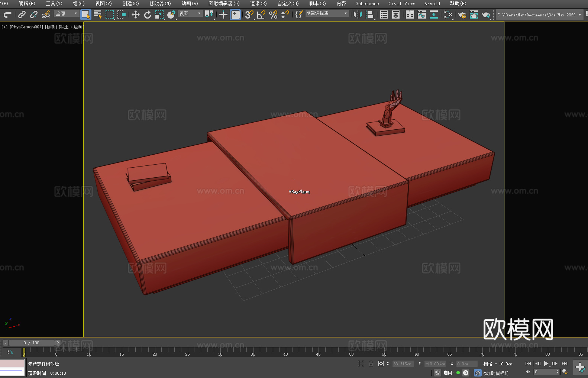Image resolution: width=588 pixels, height=378 pixels.
Task: Expand the project path dropdown
Action: pyautogui.click(x=579, y=15)
